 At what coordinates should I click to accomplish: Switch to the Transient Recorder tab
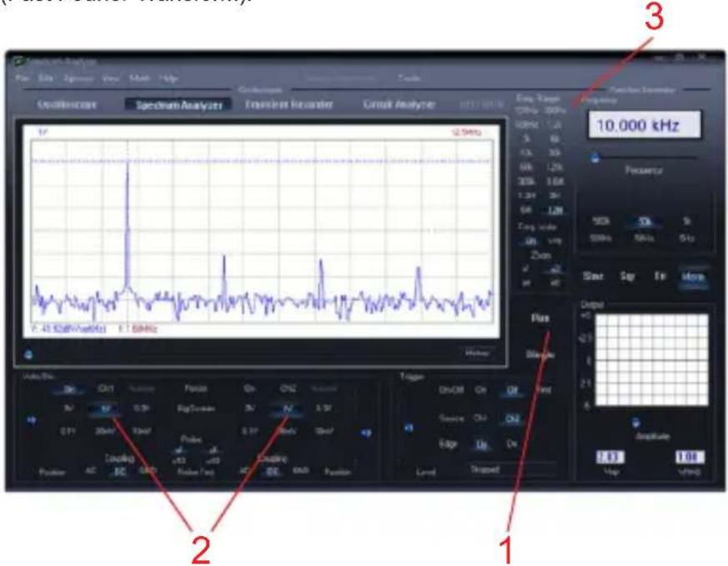[289, 104]
